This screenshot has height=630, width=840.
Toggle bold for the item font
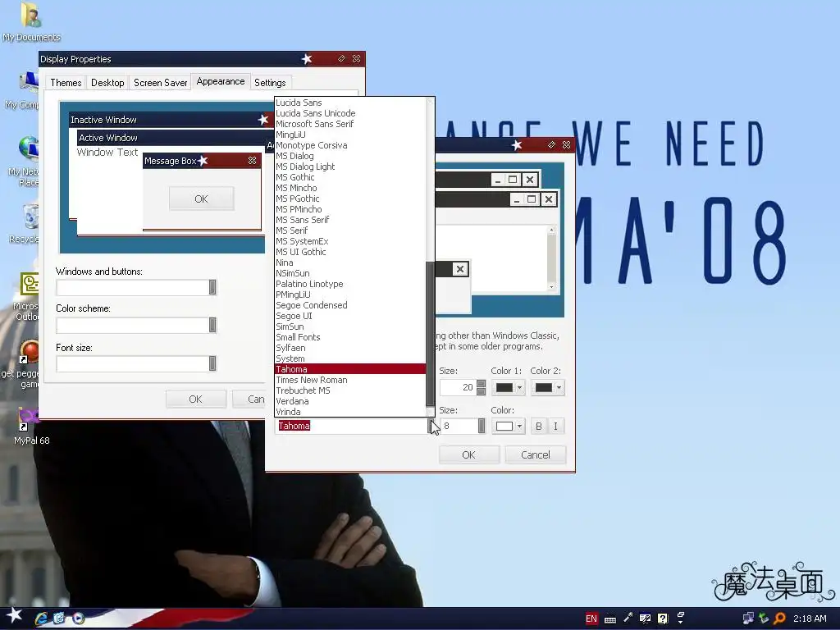pyautogui.click(x=538, y=426)
